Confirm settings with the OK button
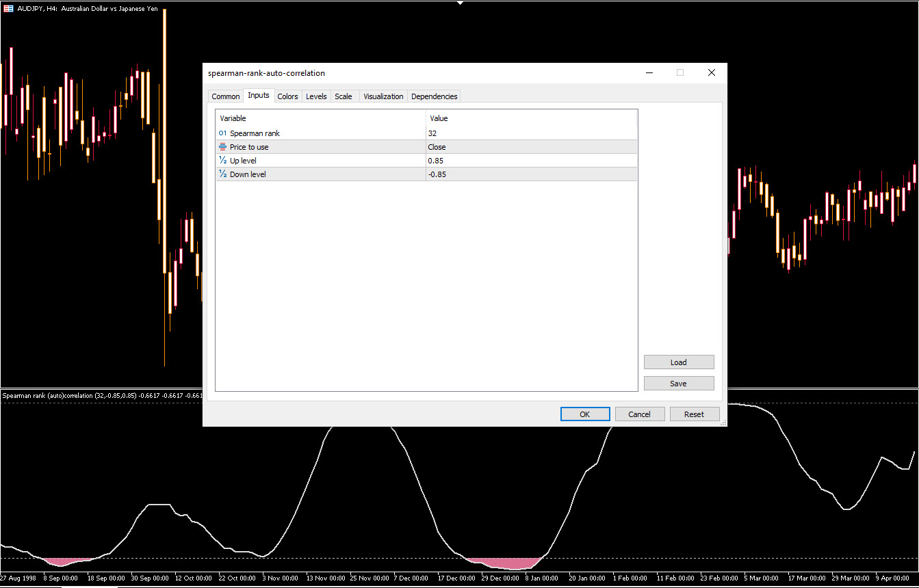The width and height of the screenshot is (919, 588). [584, 414]
